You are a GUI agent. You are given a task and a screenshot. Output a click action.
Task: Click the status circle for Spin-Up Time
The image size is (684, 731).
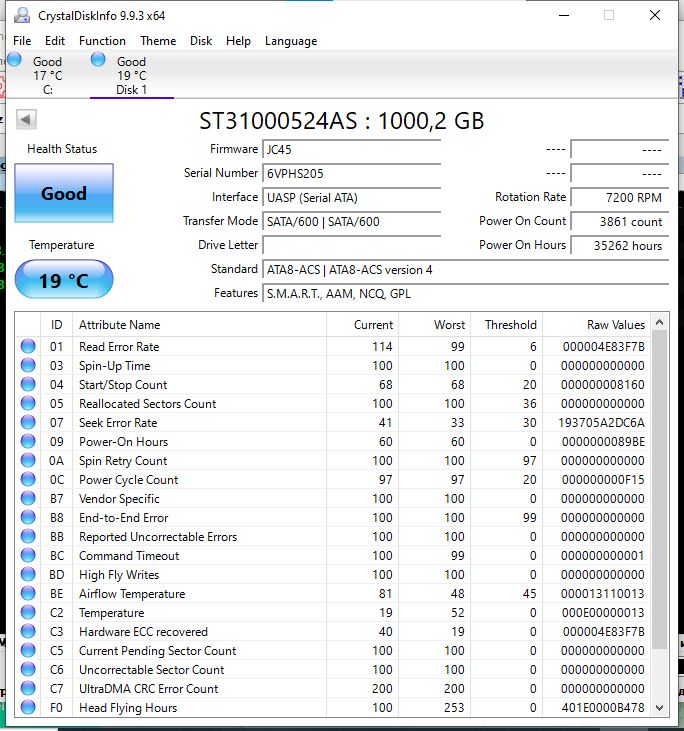click(28, 366)
